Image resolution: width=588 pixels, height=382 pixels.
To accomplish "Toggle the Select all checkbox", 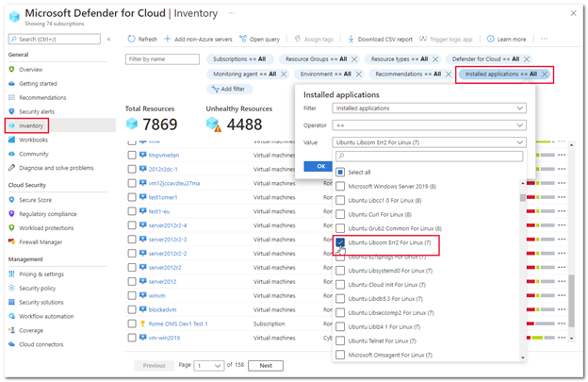I will (x=340, y=173).
